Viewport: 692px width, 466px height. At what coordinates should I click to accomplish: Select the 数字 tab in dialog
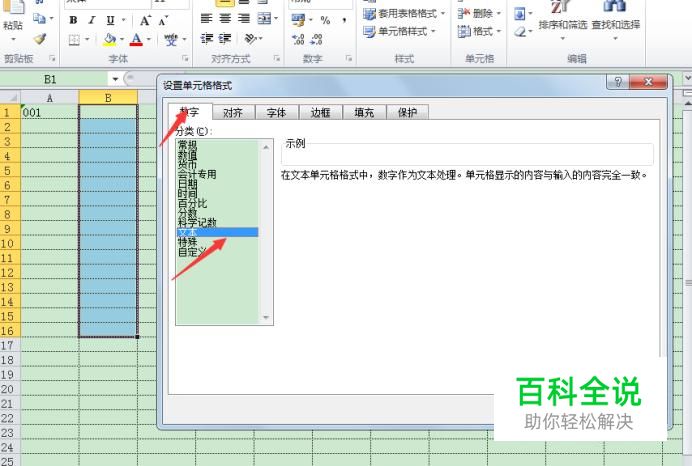coord(190,112)
